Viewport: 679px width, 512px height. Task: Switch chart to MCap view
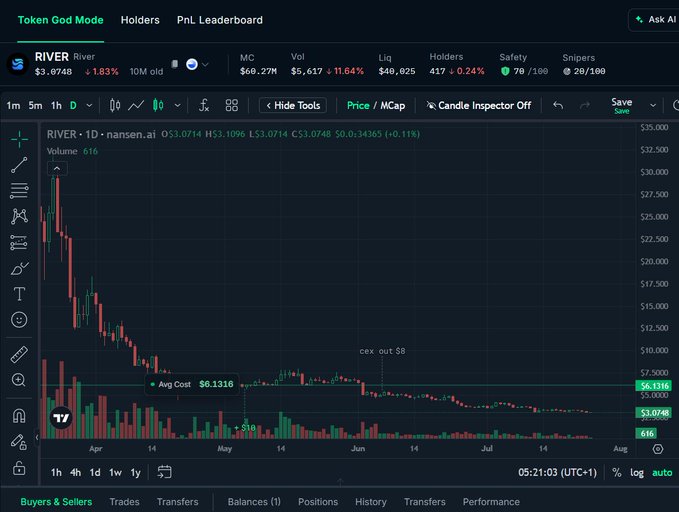393,105
